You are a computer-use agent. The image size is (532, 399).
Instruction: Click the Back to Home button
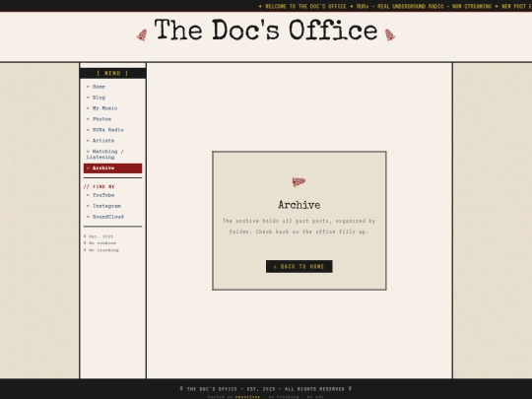[299, 267]
